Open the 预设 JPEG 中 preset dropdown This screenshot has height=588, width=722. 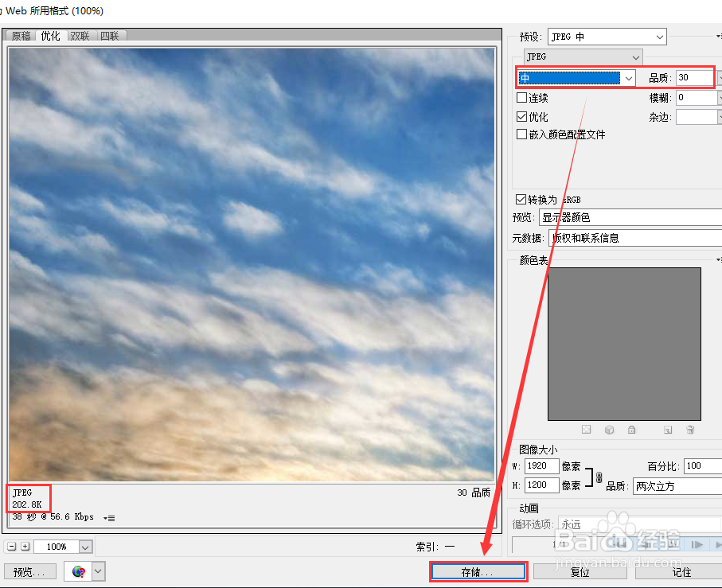[x=607, y=37]
